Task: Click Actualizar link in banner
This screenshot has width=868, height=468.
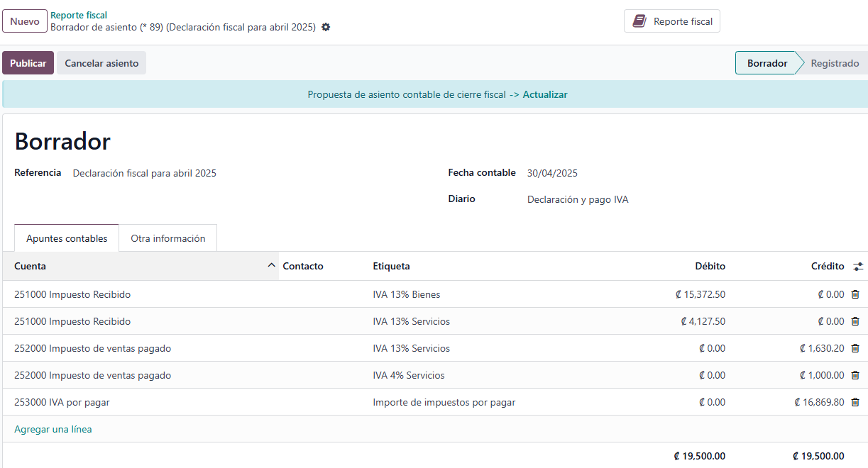Action: [x=544, y=94]
